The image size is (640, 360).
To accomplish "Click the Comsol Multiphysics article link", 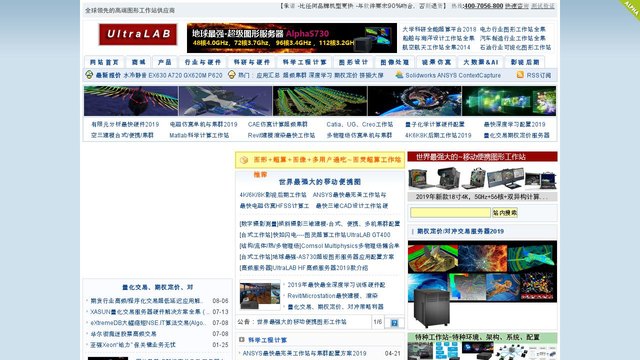I will point(319,246).
